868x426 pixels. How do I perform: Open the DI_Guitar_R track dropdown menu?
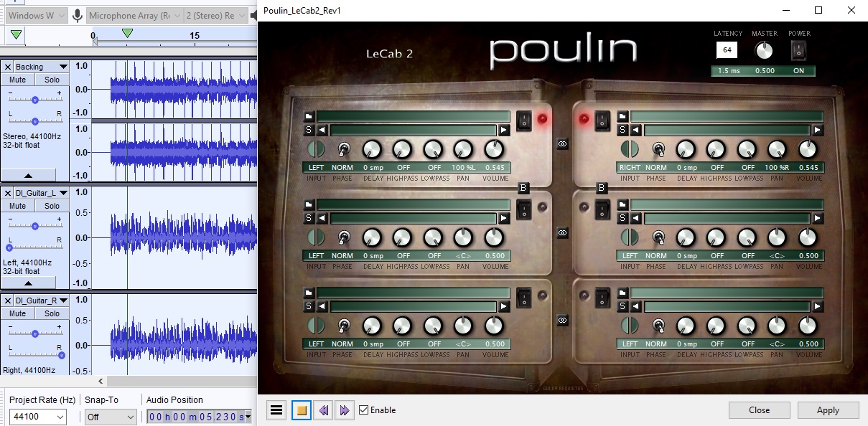(x=42, y=300)
